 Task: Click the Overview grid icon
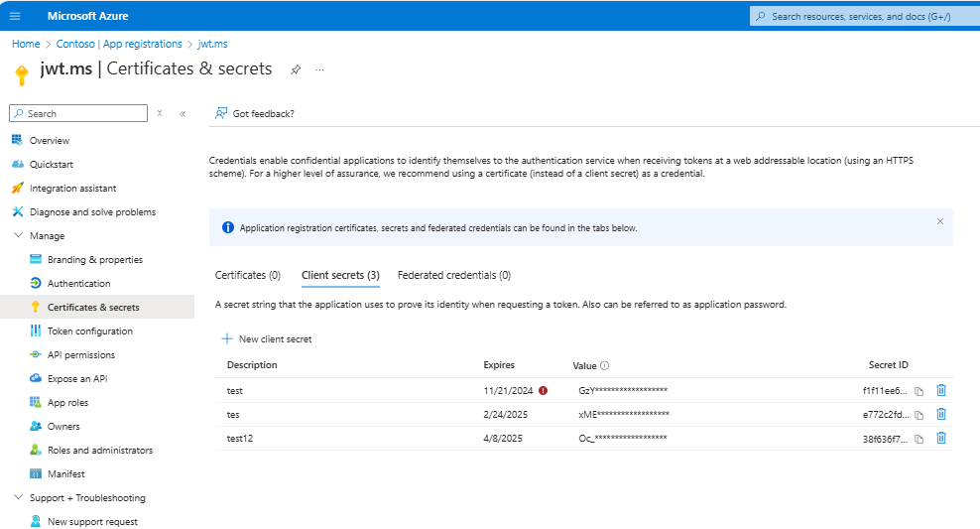coord(18,140)
